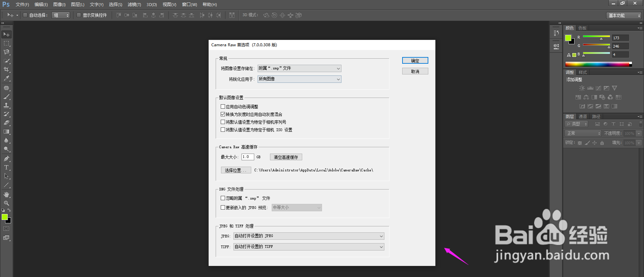This screenshot has height=277, width=644.
Task: Open the 图像(I) menu
Action: pos(59,5)
